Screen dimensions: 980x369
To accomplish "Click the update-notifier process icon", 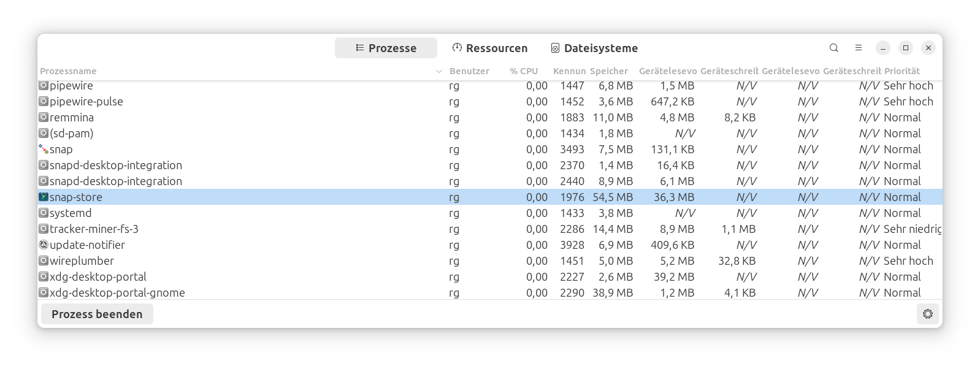I will coord(44,245).
